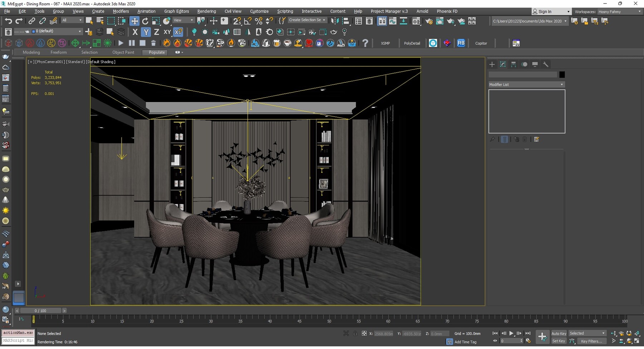Click inside the Z coordinate field
The width and height of the screenshot is (644, 349).
pos(439,333)
